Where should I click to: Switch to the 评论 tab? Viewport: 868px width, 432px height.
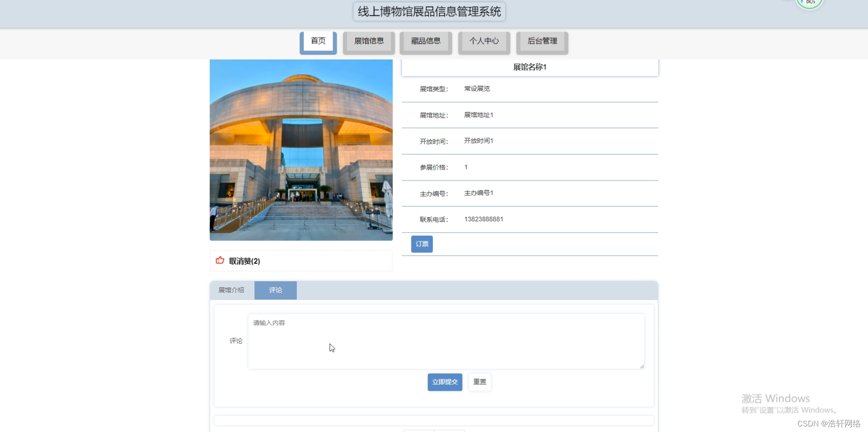pyautogui.click(x=275, y=290)
